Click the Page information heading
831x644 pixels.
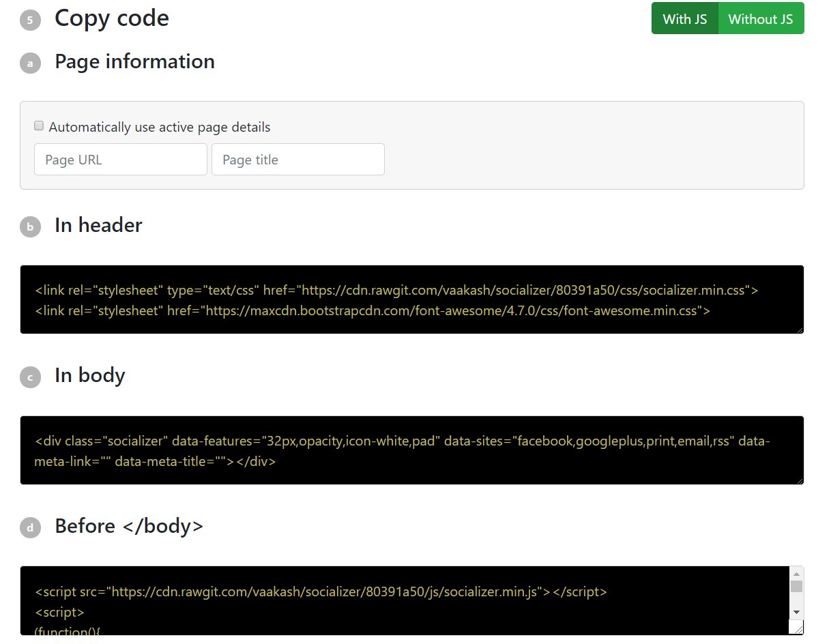pos(134,61)
